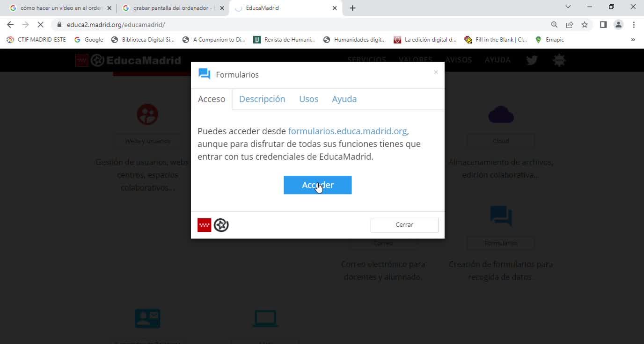Open the La edición digital d... bookmark

pos(425,40)
